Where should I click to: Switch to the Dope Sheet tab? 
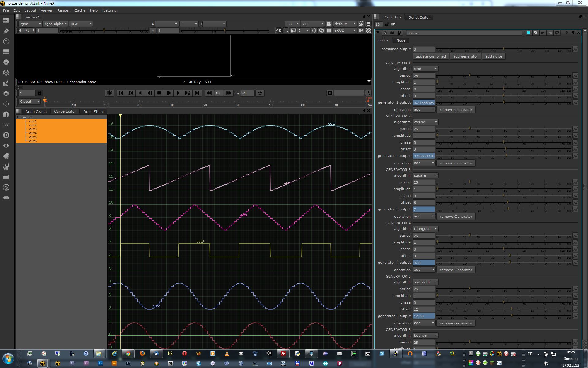click(93, 111)
